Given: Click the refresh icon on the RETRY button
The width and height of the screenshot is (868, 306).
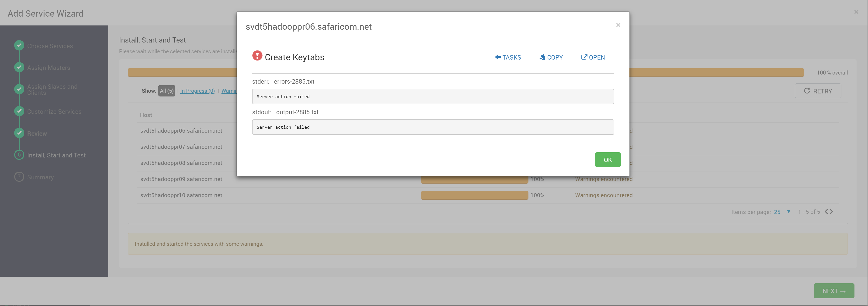Looking at the screenshot, I should pyautogui.click(x=808, y=91).
